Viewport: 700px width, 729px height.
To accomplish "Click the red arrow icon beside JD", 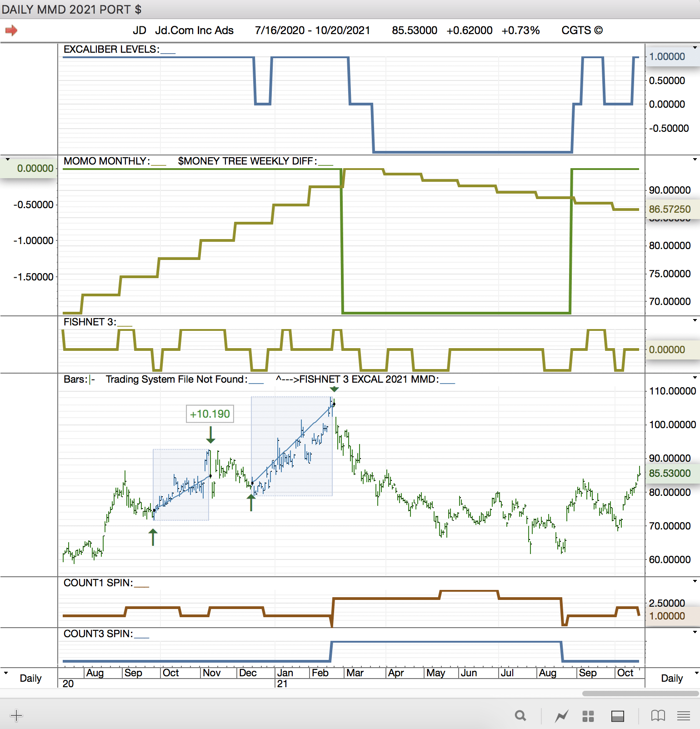I will coord(11,30).
